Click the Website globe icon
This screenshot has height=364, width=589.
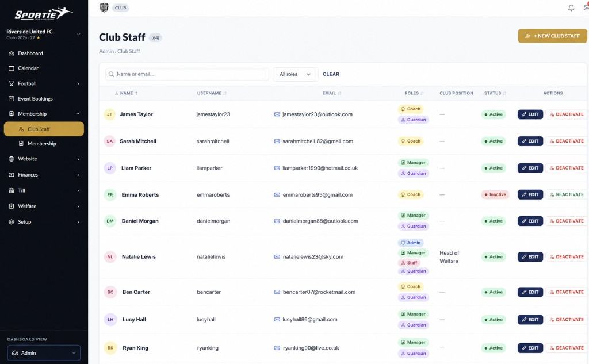12,159
